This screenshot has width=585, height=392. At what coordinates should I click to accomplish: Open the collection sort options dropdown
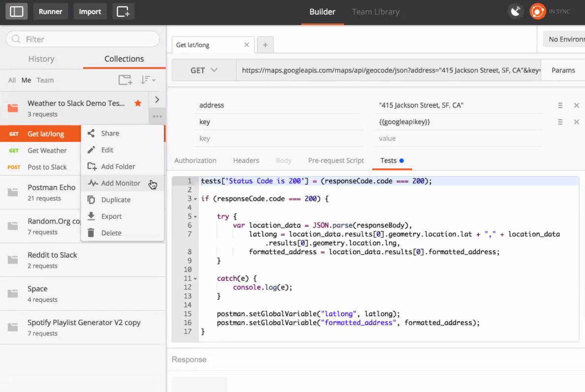point(148,80)
